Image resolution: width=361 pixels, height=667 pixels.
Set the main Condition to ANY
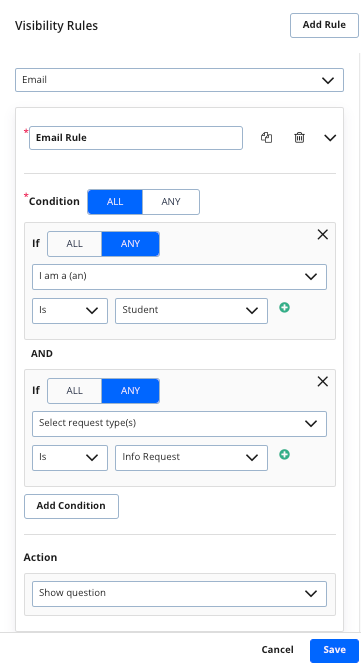click(171, 202)
